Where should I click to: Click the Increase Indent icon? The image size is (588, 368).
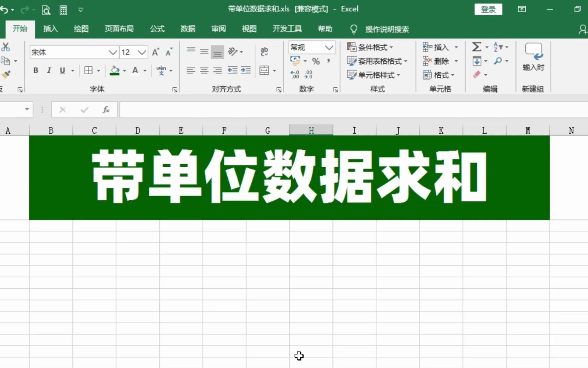tap(246, 71)
